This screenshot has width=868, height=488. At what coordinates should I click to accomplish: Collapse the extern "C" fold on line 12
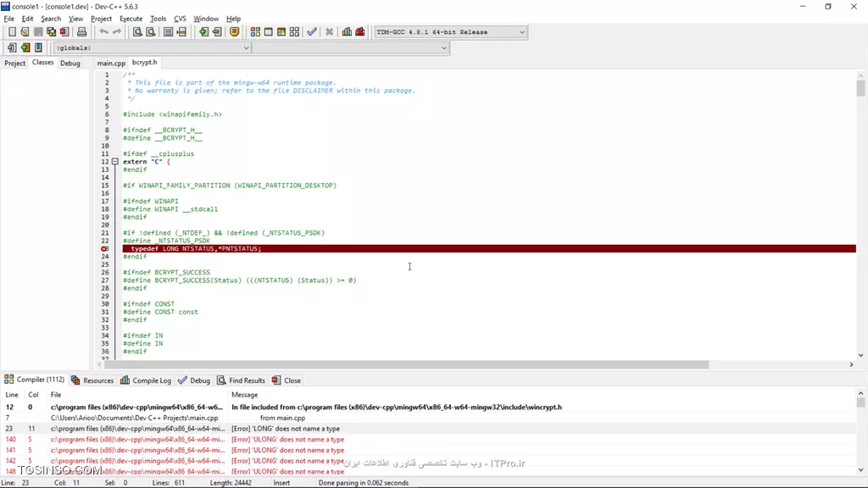click(115, 162)
